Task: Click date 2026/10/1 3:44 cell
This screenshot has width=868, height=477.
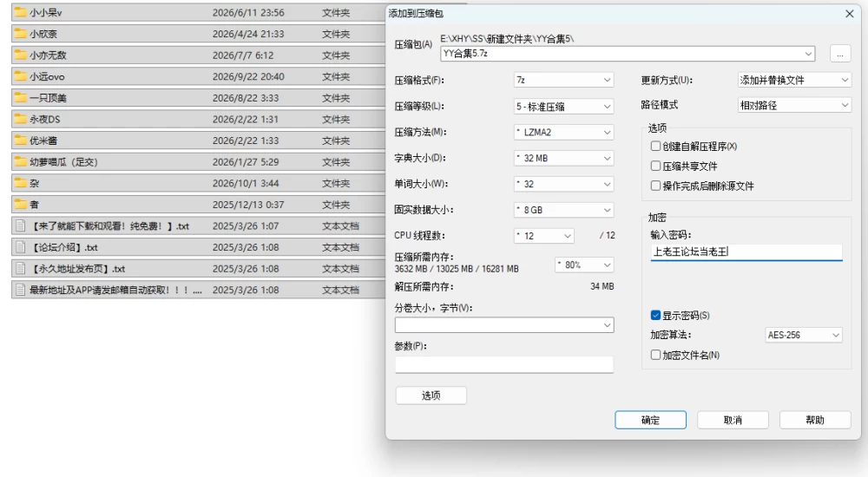Action: (246, 183)
